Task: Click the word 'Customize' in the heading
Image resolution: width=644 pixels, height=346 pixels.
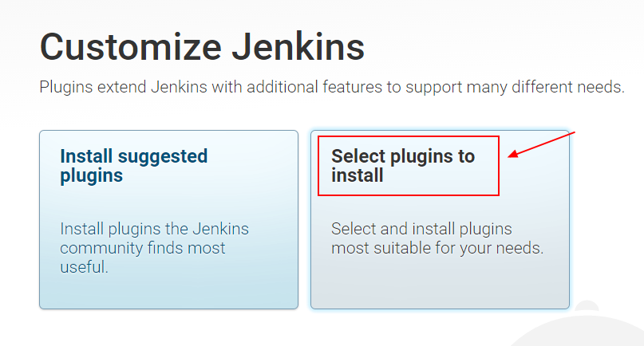Action: [131, 47]
